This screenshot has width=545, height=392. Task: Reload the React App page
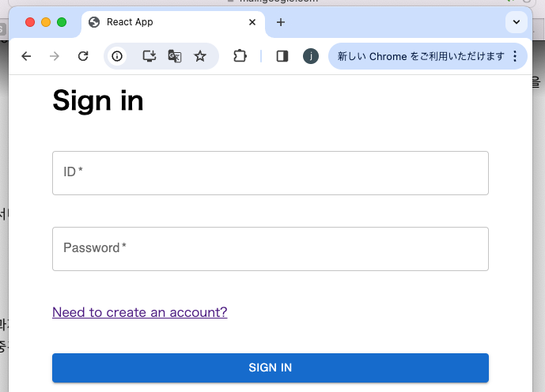pos(83,56)
